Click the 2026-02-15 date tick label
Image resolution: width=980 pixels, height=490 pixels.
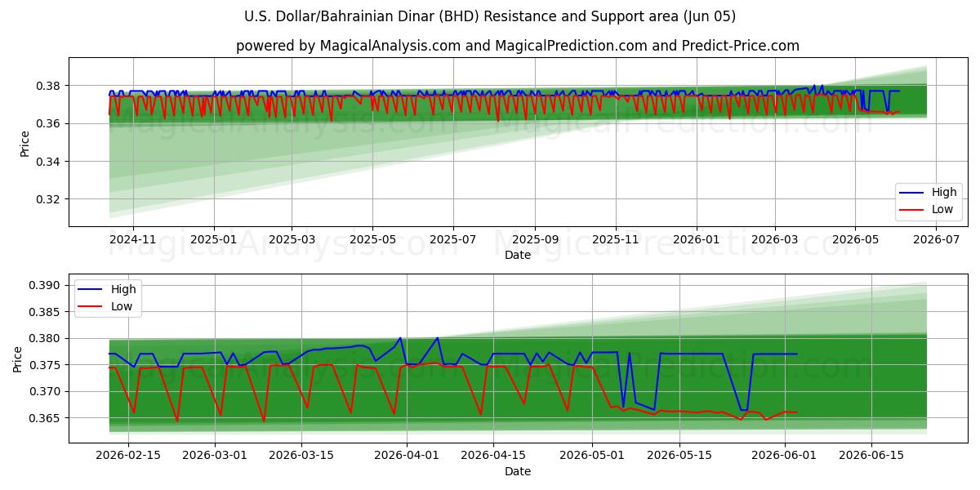coord(127,457)
